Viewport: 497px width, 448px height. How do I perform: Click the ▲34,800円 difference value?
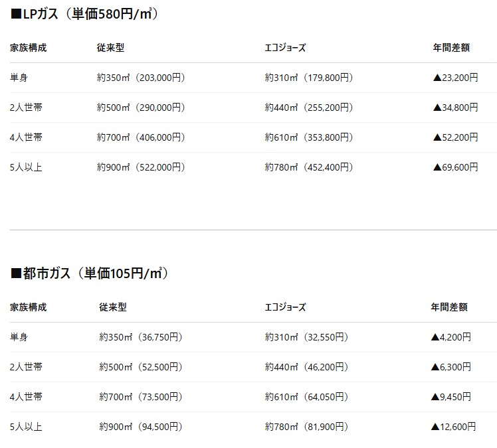(455, 108)
